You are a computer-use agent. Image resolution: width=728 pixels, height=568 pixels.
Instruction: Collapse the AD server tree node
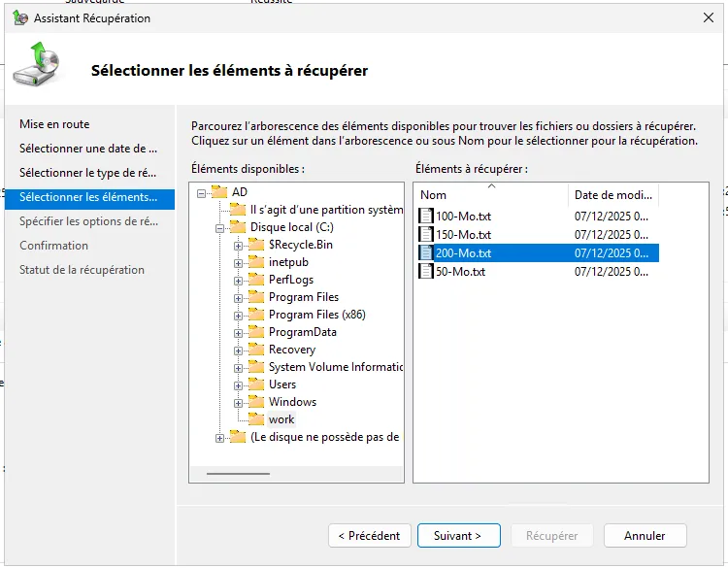(x=202, y=192)
